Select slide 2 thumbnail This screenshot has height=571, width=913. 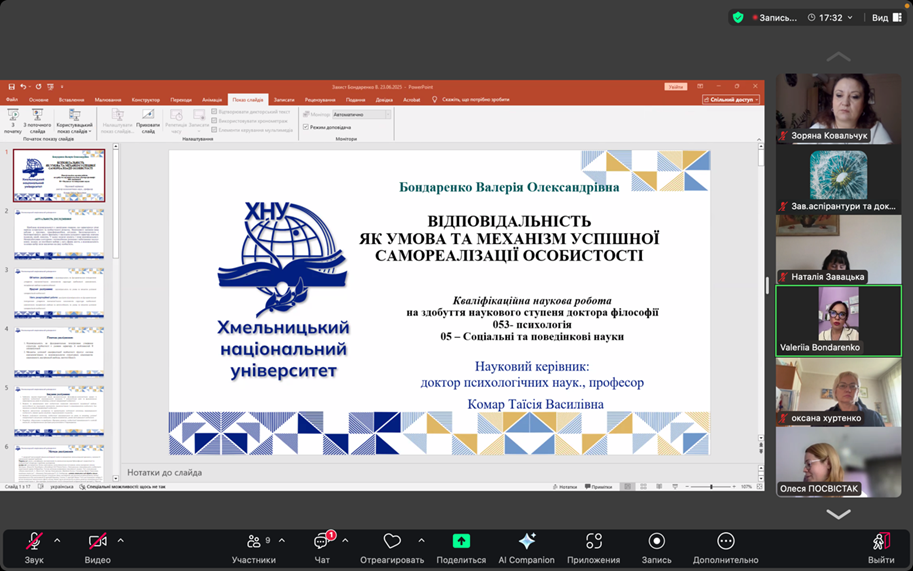click(x=59, y=234)
